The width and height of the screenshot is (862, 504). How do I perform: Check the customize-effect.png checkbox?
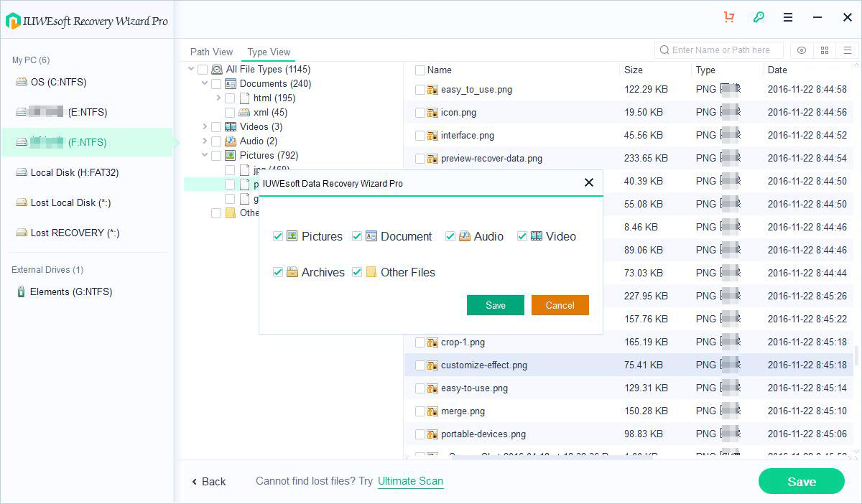pyautogui.click(x=420, y=365)
